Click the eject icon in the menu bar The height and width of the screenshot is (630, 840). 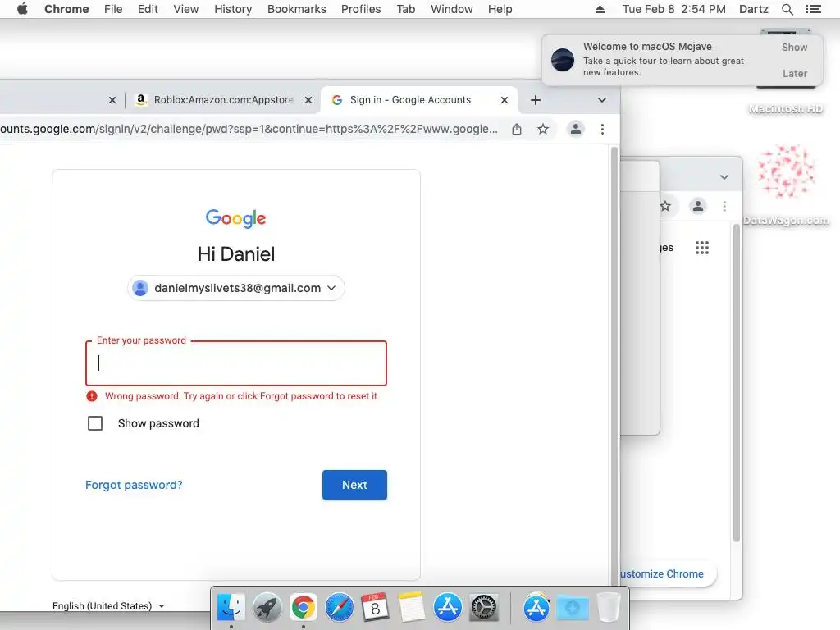coord(600,9)
